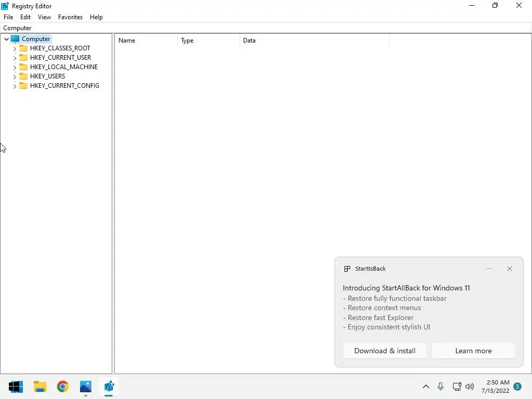Sort by the Name column header
Viewport: 532px width, 399px height.
[x=146, y=41]
